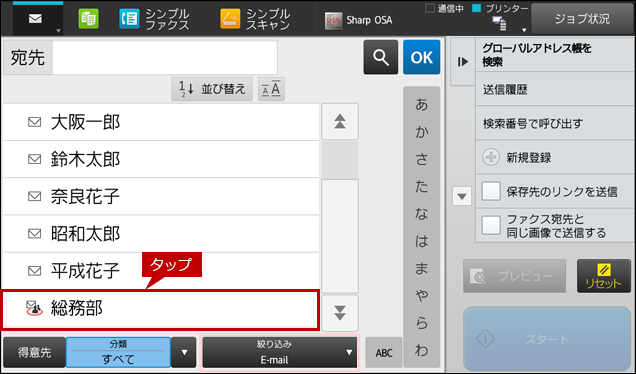The height and width of the screenshot is (374, 636).
Task: Jump to bottom with double-down arrow
Action: tap(340, 313)
